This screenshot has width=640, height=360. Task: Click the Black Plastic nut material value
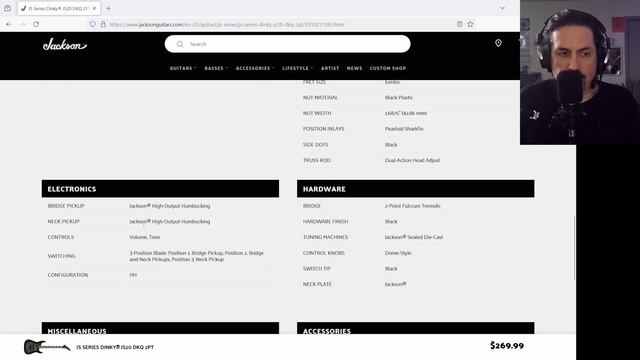pos(398,98)
